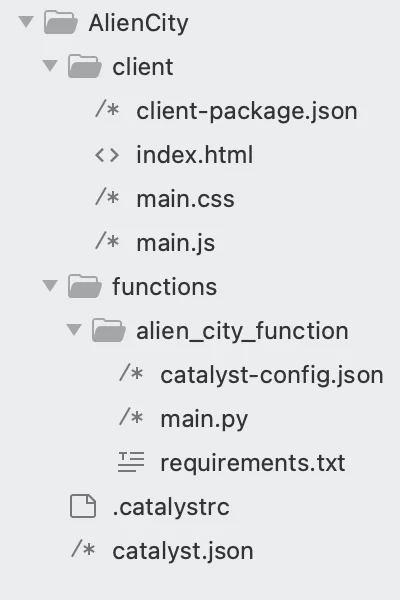Click the alien_city_function folder icon
The height and width of the screenshot is (600, 400).
pyautogui.click(x=109, y=330)
